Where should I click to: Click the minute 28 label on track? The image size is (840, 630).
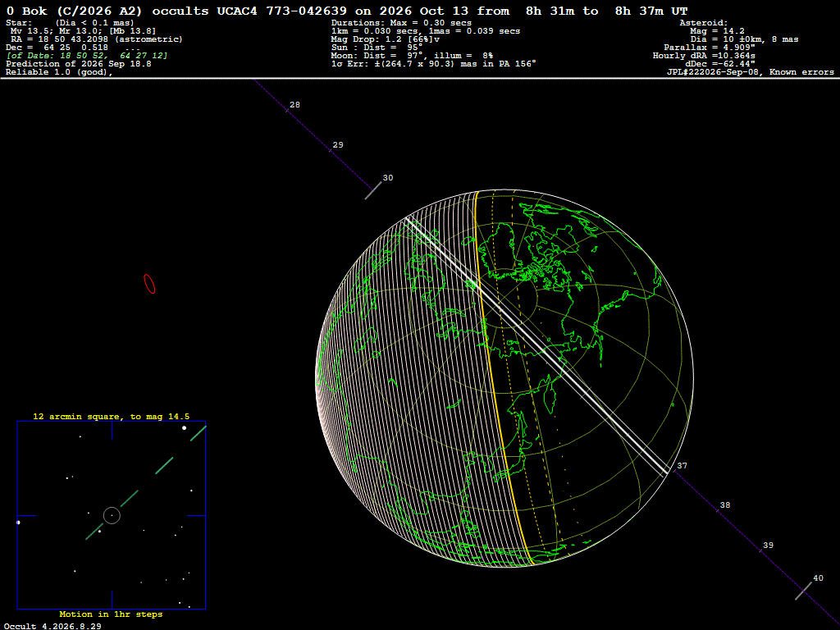[294, 104]
